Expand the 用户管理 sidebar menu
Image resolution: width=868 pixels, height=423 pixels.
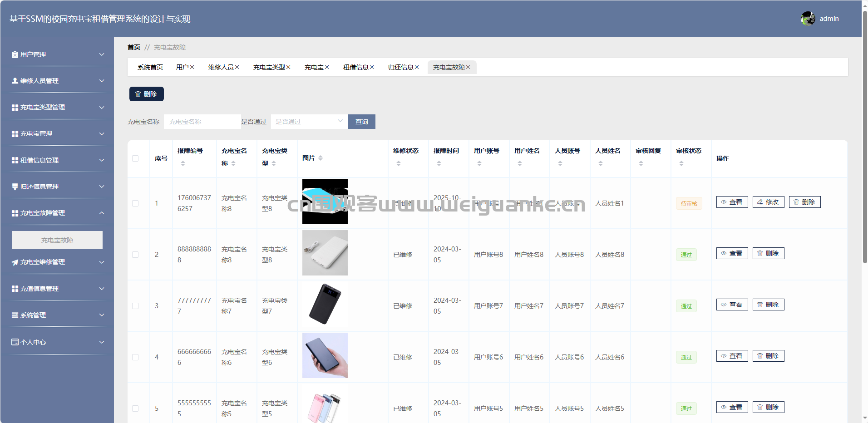[58, 54]
